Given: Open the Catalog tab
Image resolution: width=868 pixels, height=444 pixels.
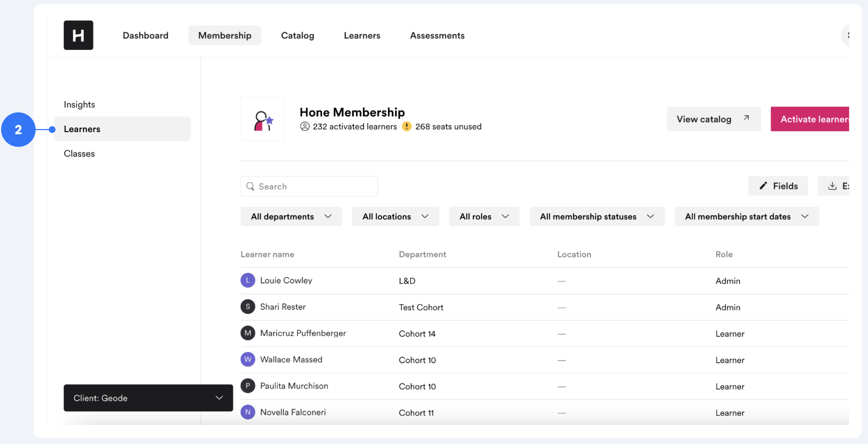Looking at the screenshot, I should coord(298,35).
